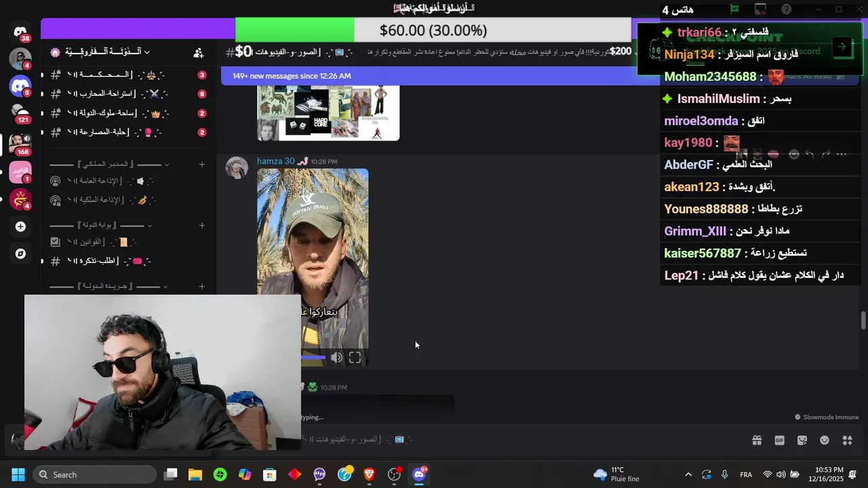Mute the video using the speaker icon
This screenshot has width=868, height=488.
coord(337,358)
